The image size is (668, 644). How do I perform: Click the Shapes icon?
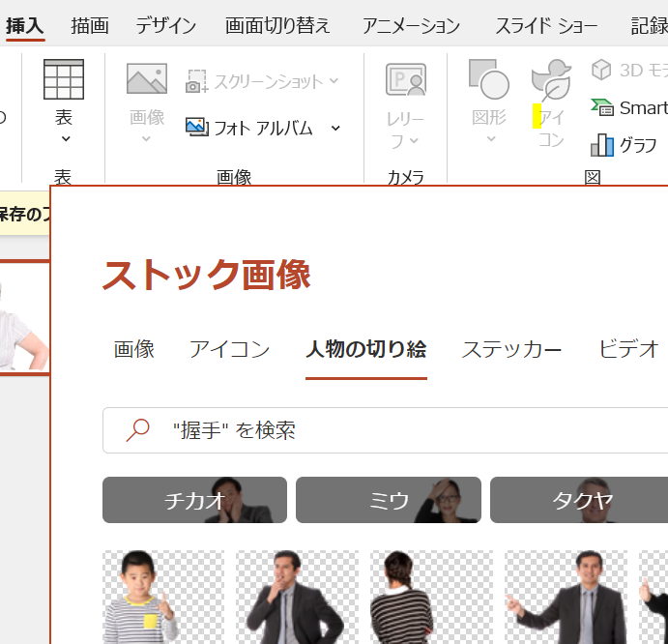[x=488, y=79]
